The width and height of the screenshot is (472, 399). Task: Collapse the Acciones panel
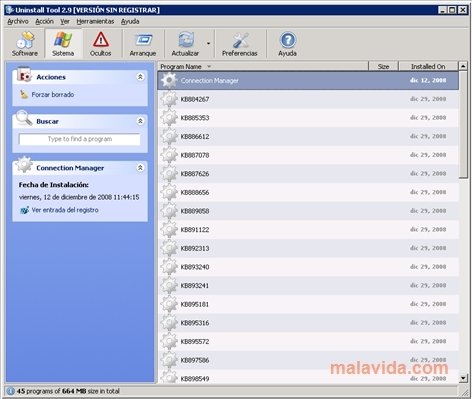coord(140,77)
